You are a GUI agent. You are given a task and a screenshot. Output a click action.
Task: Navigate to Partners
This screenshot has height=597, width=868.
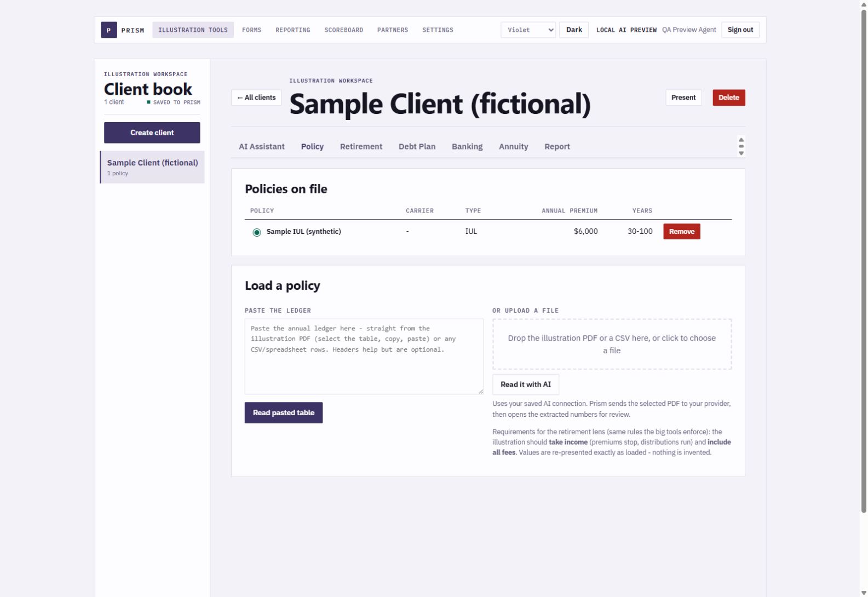[392, 30]
